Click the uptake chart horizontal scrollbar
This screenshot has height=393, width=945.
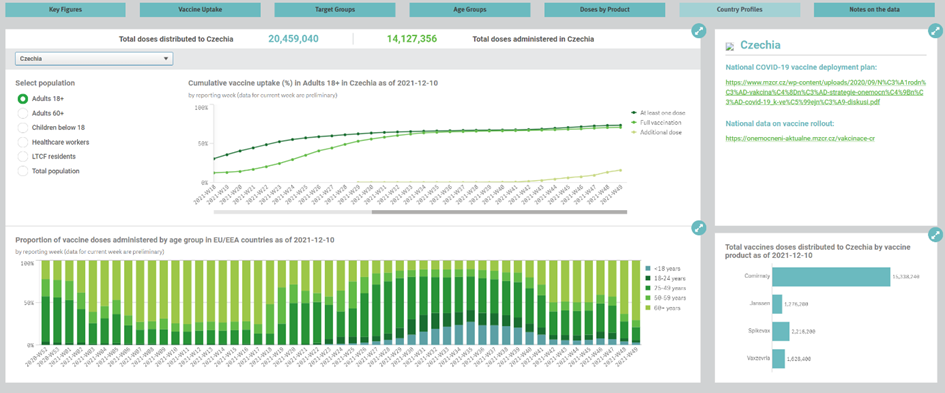click(x=499, y=212)
